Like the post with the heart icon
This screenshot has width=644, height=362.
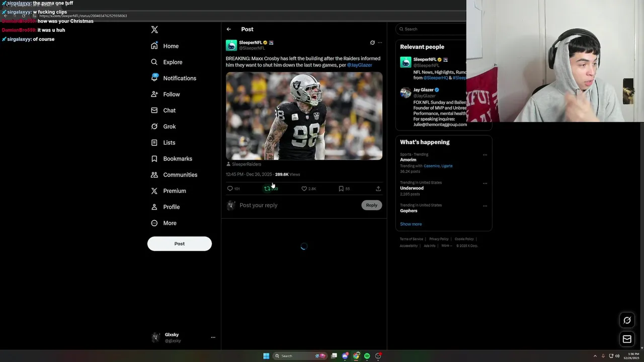304,189
